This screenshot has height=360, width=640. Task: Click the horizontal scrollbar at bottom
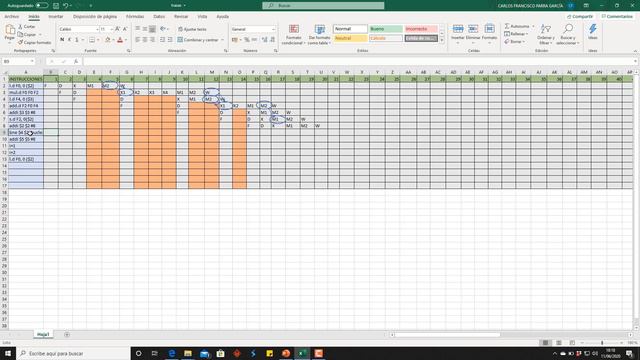pyautogui.click(x=447, y=335)
